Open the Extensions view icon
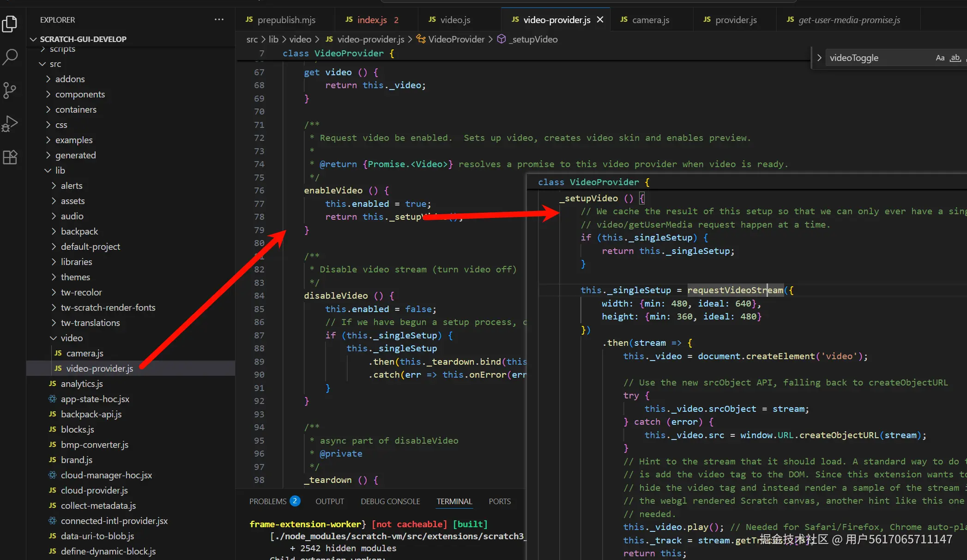 click(10, 157)
